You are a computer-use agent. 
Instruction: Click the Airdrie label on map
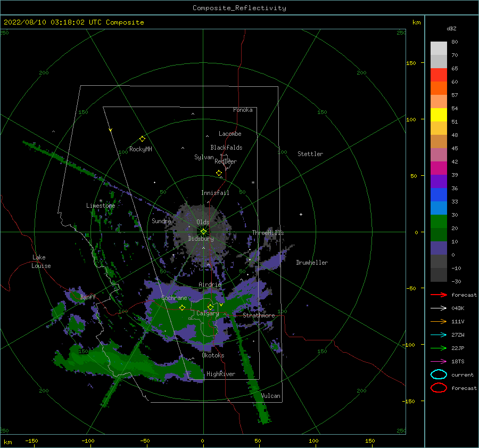click(210, 284)
